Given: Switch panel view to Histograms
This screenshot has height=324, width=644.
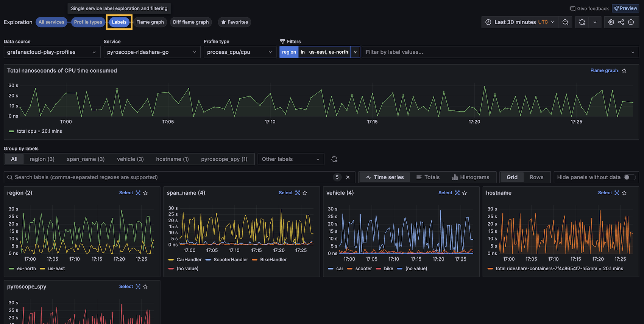Looking at the screenshot, I should click(471, 177).
